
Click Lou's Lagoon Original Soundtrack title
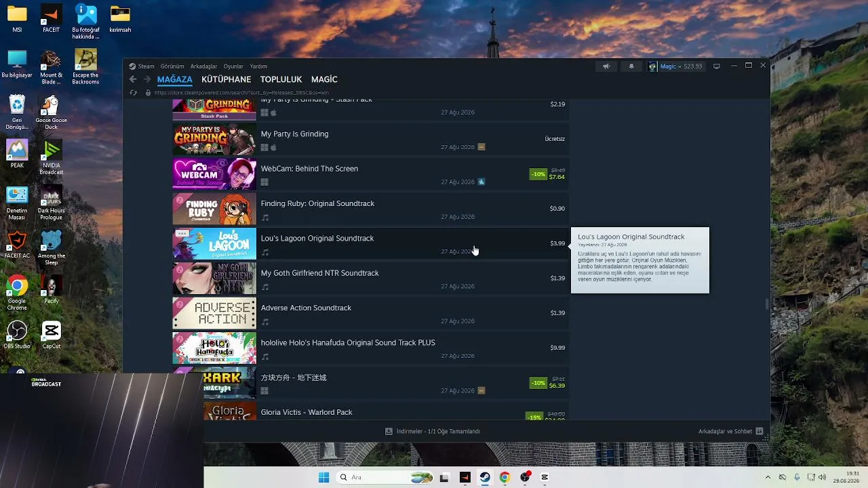[x=317, y=239]
